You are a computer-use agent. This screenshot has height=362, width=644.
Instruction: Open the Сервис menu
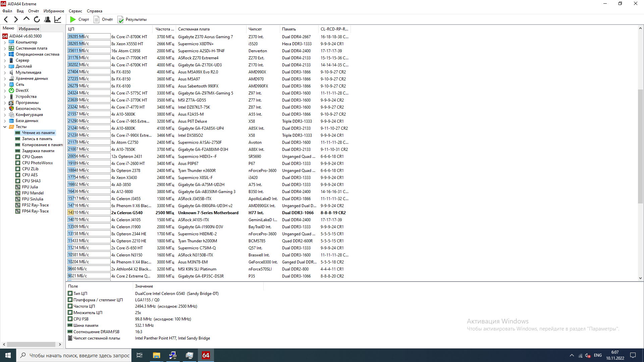(x=75, y=11)
